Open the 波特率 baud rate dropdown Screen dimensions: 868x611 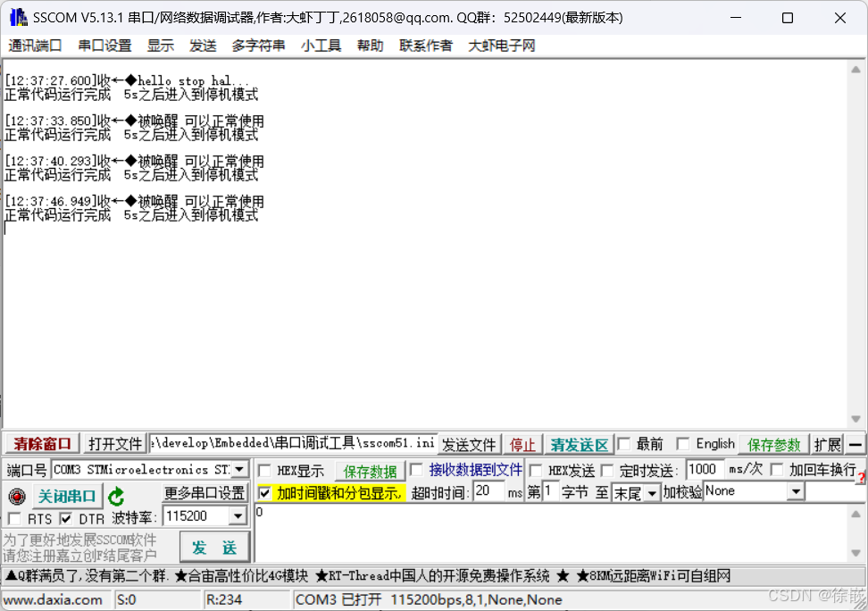pos(239,516)
